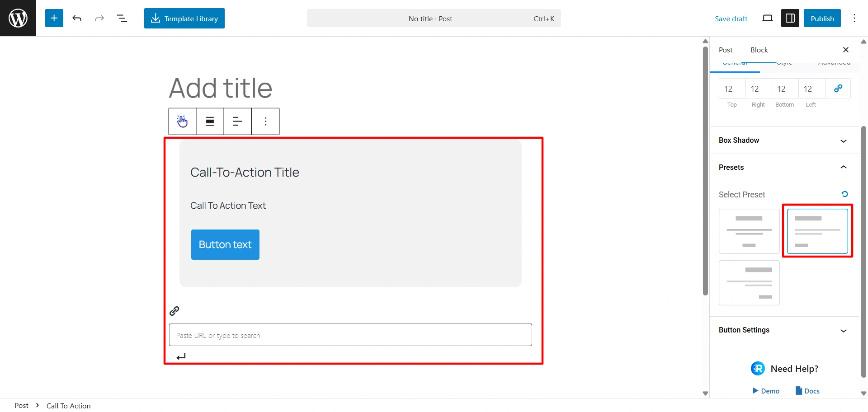
Task: Change the block alignment
Action: (x=210, y=121)
